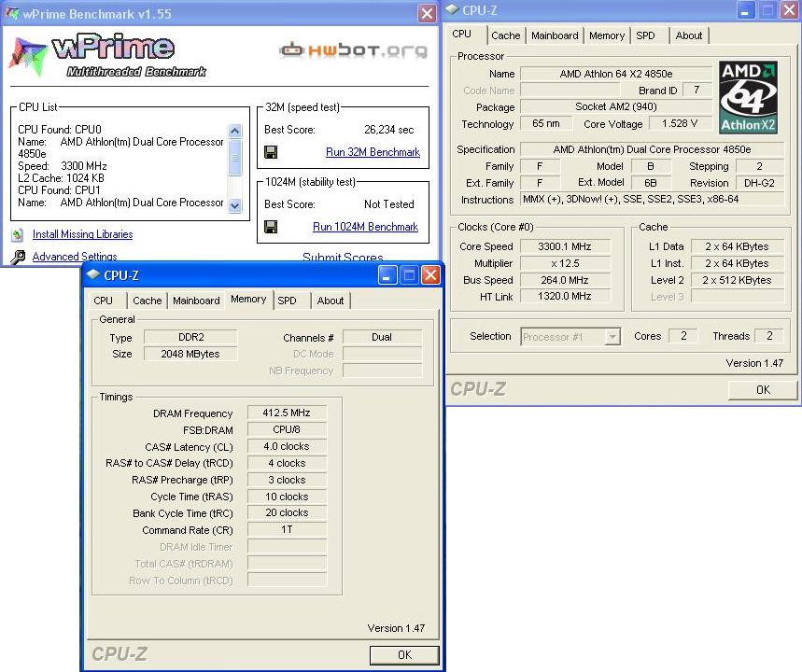802x672 pixels.
Task: Click the Multiplier value x 12.5
Action: (x=565, y=263)
